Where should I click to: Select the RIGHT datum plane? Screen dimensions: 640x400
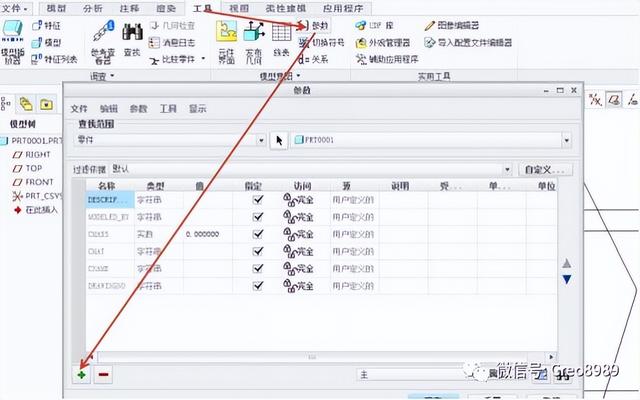coord(32,154)
